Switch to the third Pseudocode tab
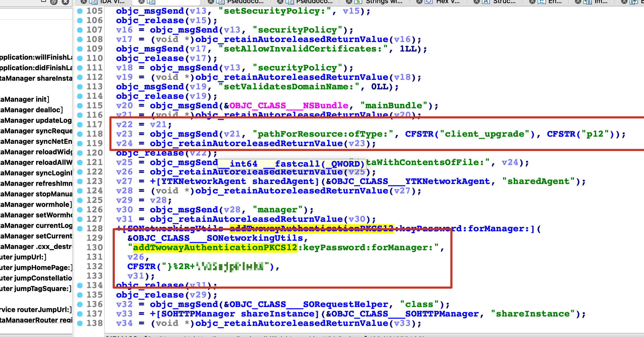The width and height of the screenshot is (644, 337). coord(314,2)
